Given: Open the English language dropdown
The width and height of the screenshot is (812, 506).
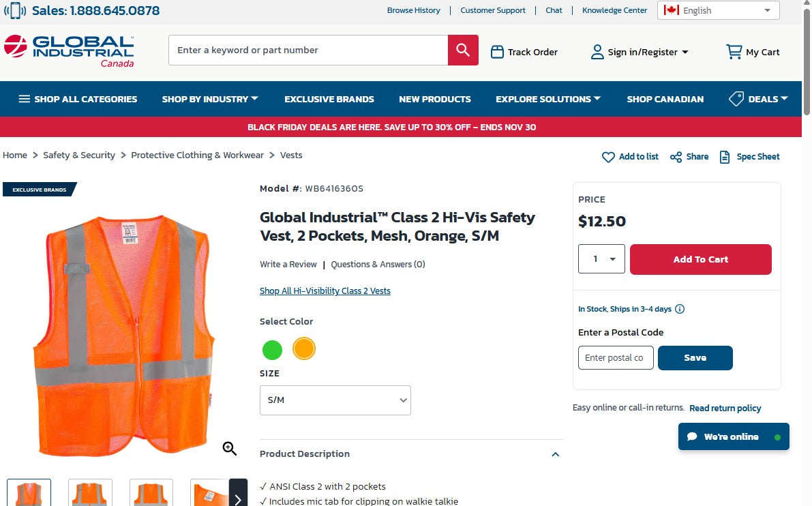Looking at the screenshot, I should pos(718,10).
